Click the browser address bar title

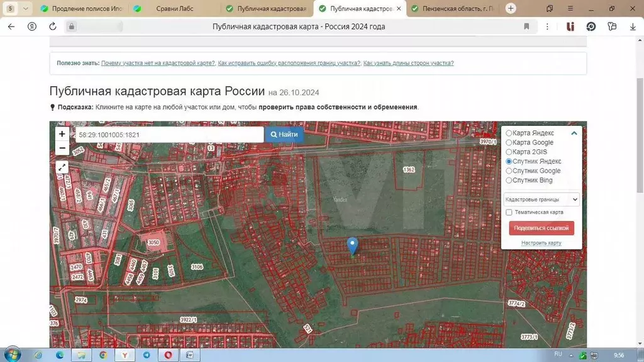tap(299, 26)
